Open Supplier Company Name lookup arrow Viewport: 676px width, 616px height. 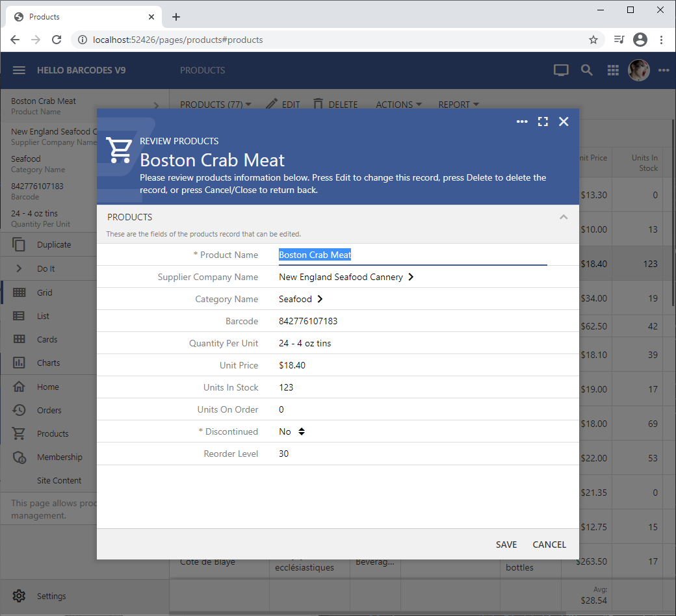411,277
